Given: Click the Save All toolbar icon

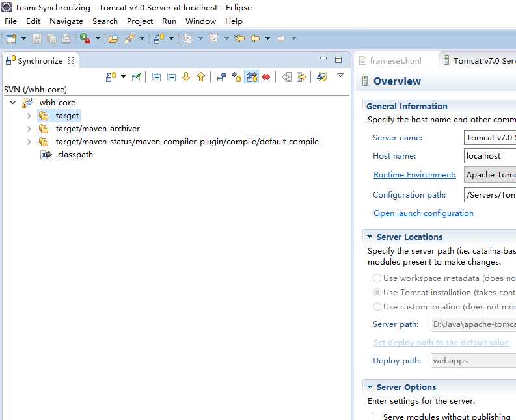Looking at the screenshot, I should coord(51,38).
